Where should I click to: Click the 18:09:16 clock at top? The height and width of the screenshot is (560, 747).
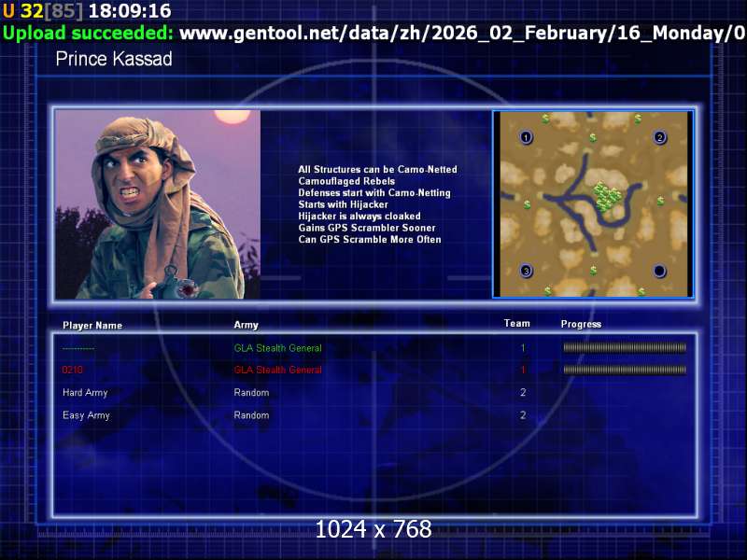[130, 10]
